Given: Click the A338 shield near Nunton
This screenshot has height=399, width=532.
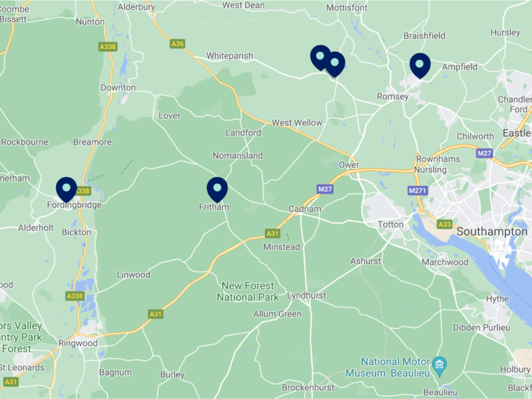Looking at the screenshot, I should point(108,47).
